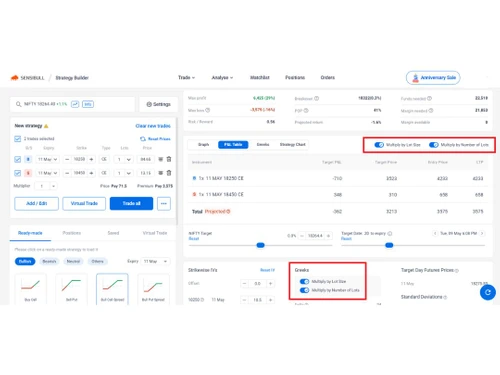Open Positions in the top navigation
The width and height of the screenshot is (500, 375).
(295, 78)
